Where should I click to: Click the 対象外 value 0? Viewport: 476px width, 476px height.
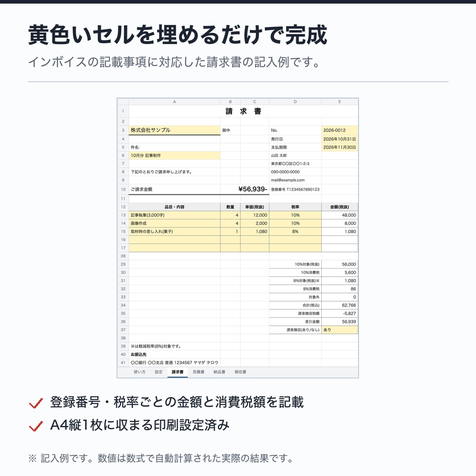340,297
